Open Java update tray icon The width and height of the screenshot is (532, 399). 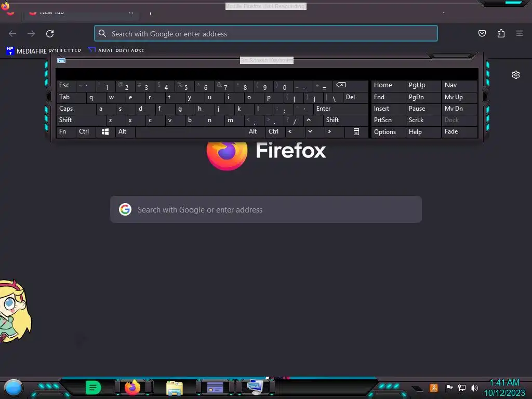433,388
